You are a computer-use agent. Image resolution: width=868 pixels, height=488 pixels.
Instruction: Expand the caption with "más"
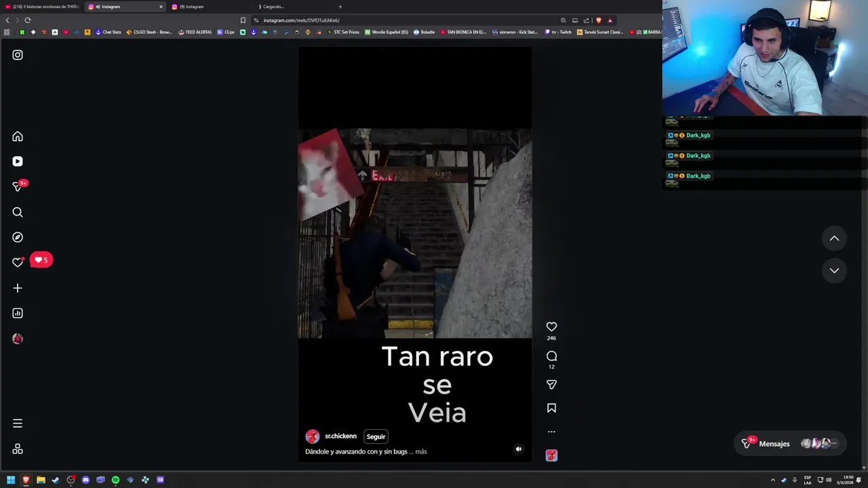coord(421,451)
